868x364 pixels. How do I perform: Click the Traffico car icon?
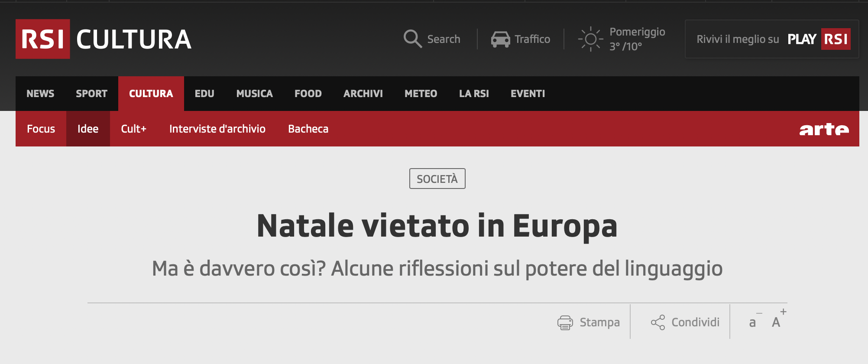click(x=500, y=39)
